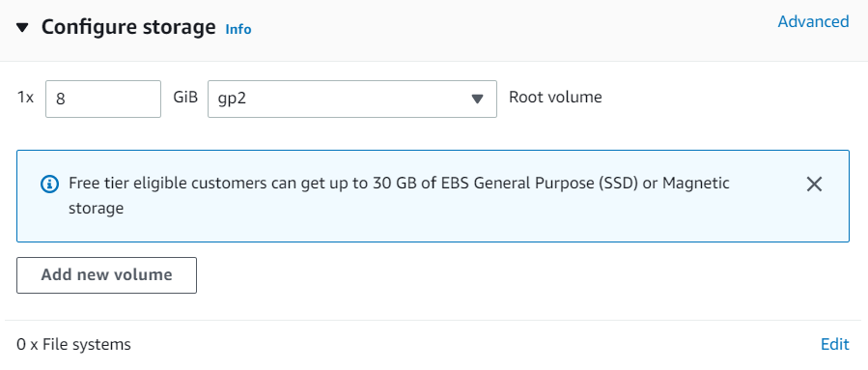Click the blue info circle icon in banner
Viewport: 868px width, 370px height.
(x=50, y=184)
